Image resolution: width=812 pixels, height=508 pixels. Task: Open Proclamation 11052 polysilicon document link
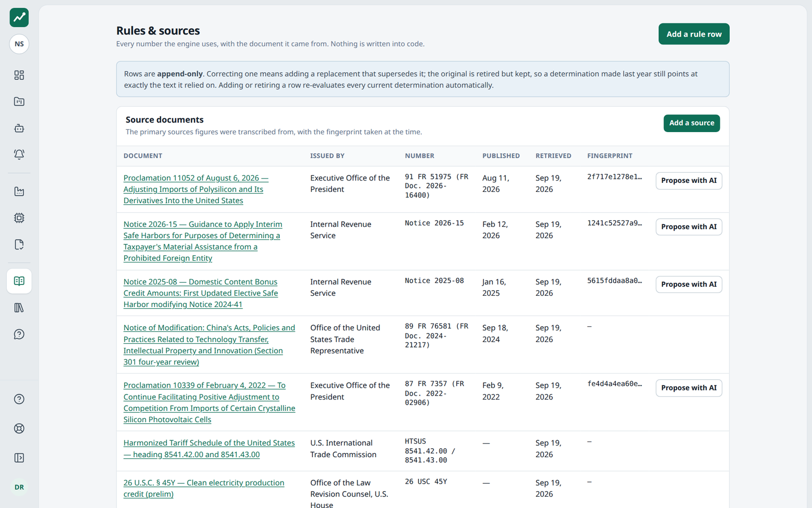(196, 189)
